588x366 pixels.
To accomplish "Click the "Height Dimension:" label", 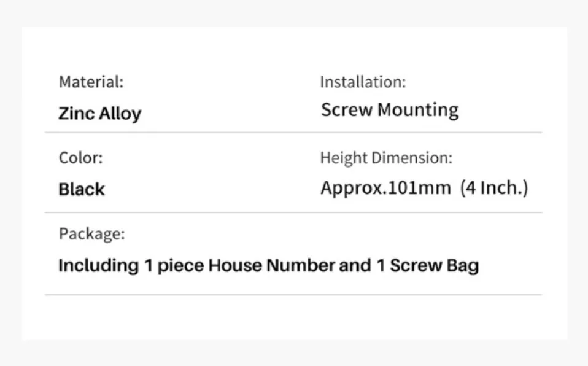I will click(x=386, y=158).
